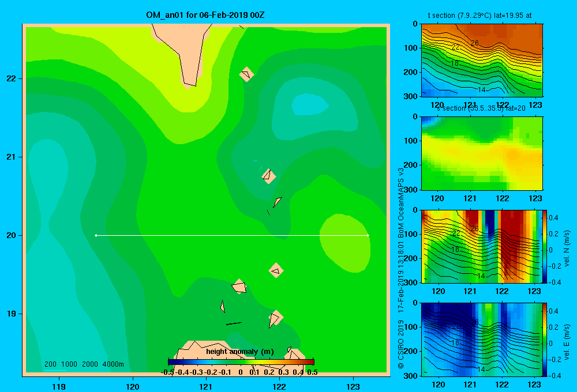Screen dimensions: 577x392
Task: Click latitude label "20" left of main map
Action: (12, 235)
